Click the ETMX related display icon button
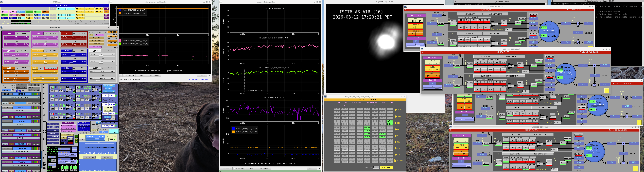The height and width of the screenshot is (172, 644). [x=66, y=51]
